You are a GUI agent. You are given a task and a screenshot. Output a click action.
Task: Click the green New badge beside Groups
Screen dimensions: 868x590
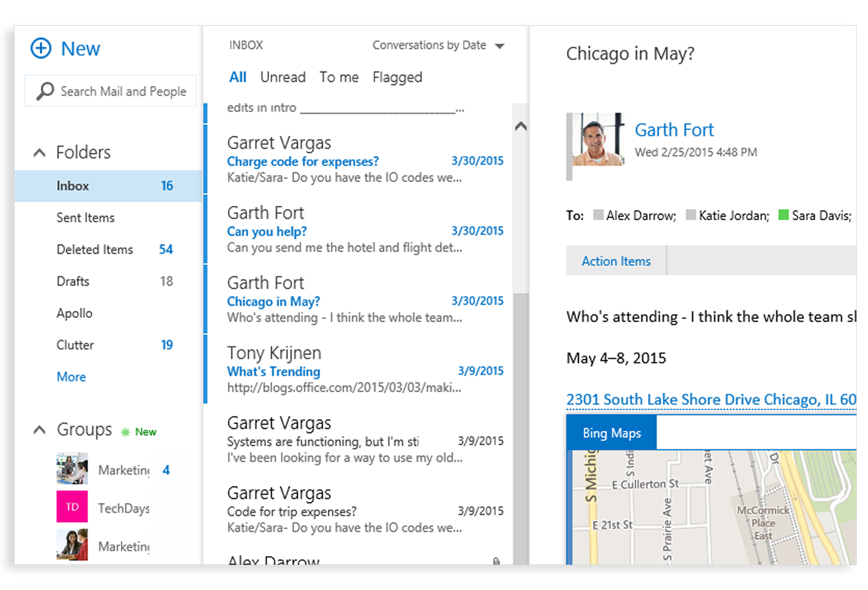tap(138, 431)
